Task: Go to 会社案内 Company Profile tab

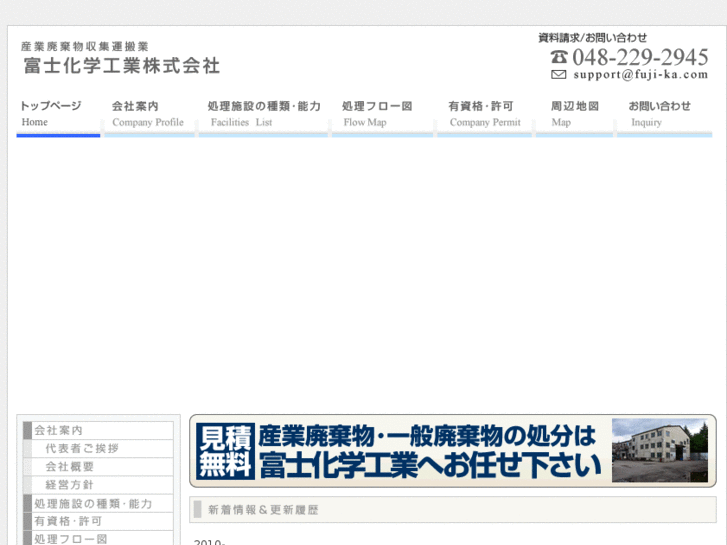Action: 149,115
